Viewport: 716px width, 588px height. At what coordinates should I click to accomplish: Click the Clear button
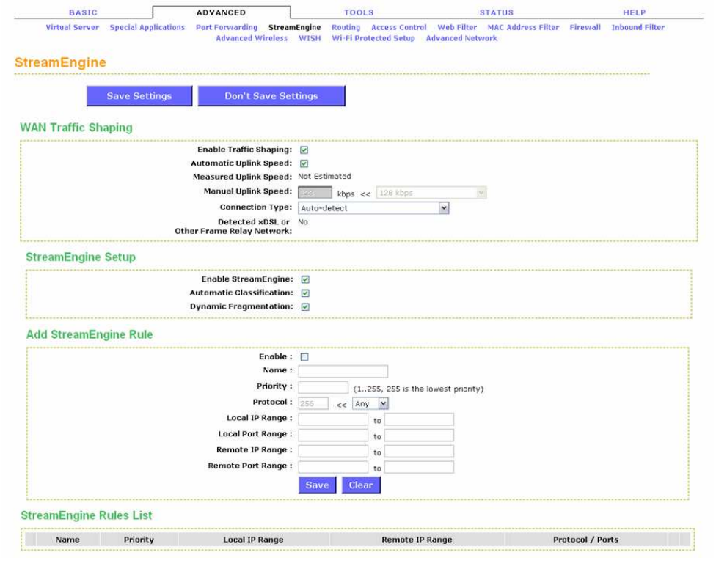361,485
